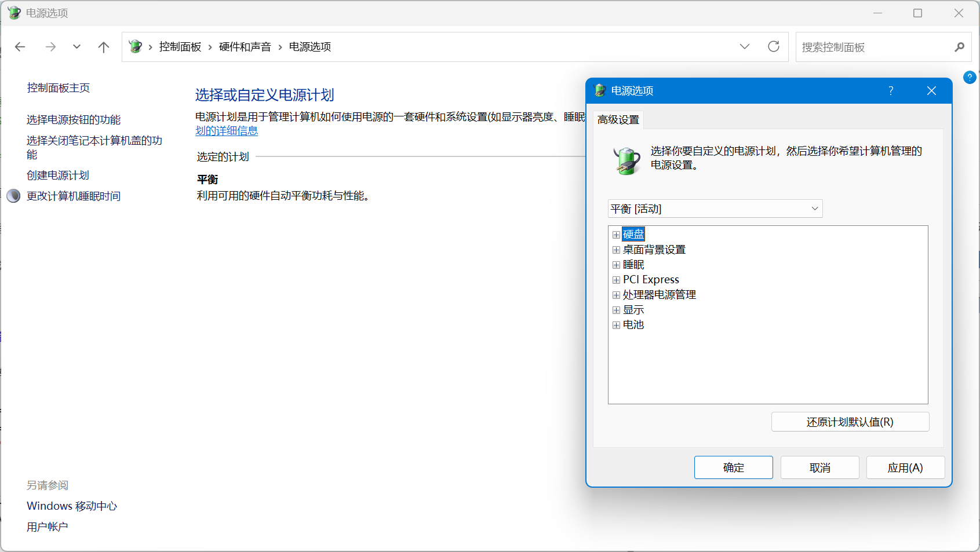Open 用户帐户 link
The height and width of the screenshot is (552, 980).
pos(48,527)
